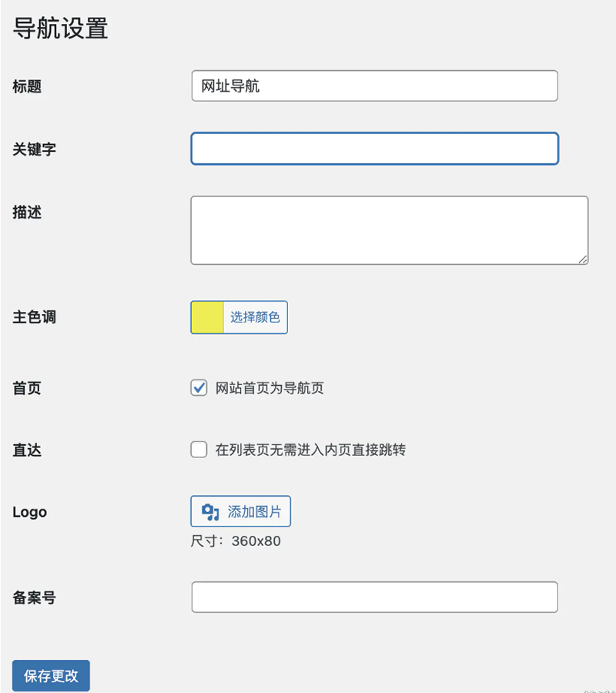Click the textarea resize handle on 描述 field
This screenshot has height=693, width=616.
pos(584,259)
